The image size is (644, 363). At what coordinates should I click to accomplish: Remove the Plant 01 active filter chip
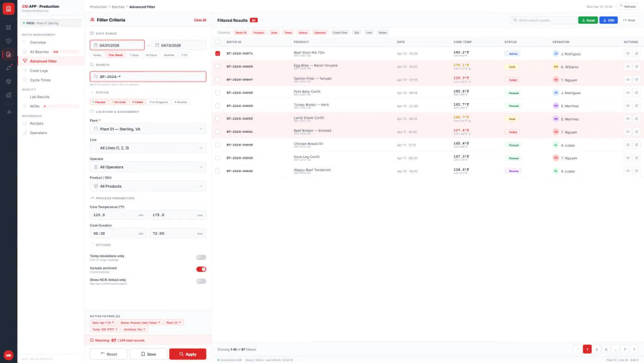coord(180,323)
